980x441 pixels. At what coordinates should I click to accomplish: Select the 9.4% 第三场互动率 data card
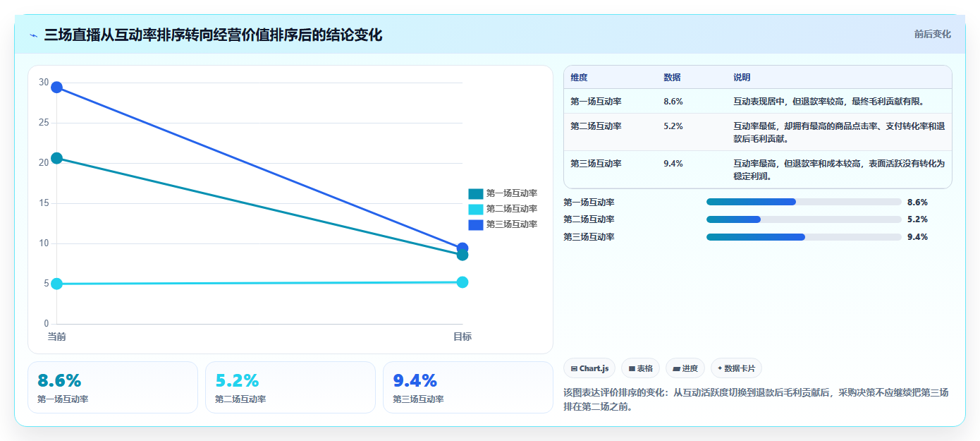click(x=468, y=387)
